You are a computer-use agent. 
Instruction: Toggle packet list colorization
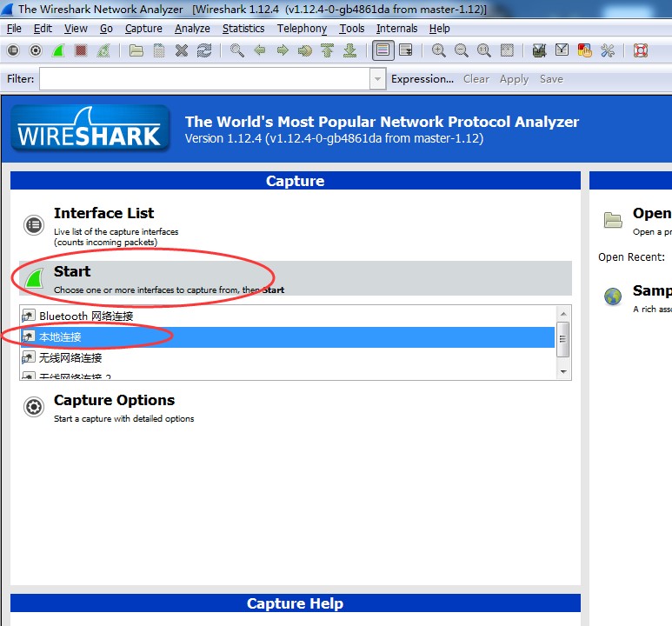(383, 50)
